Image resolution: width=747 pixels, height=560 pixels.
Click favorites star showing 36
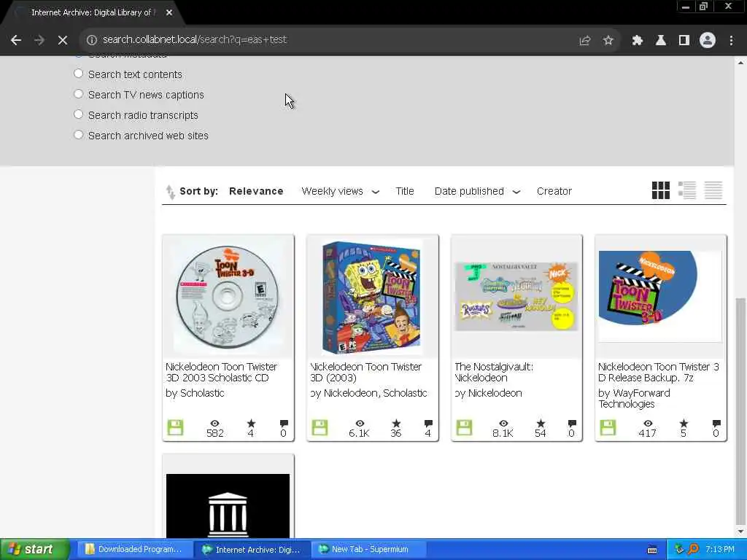pos(396,423)
